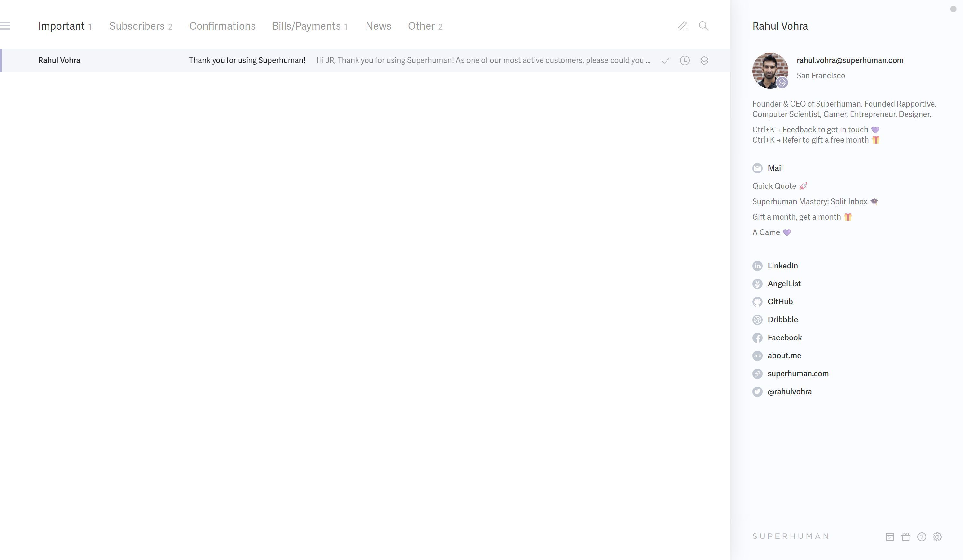Open search with magnifier icon
This screenshot has width=963, height=560.
click(703, 26)
